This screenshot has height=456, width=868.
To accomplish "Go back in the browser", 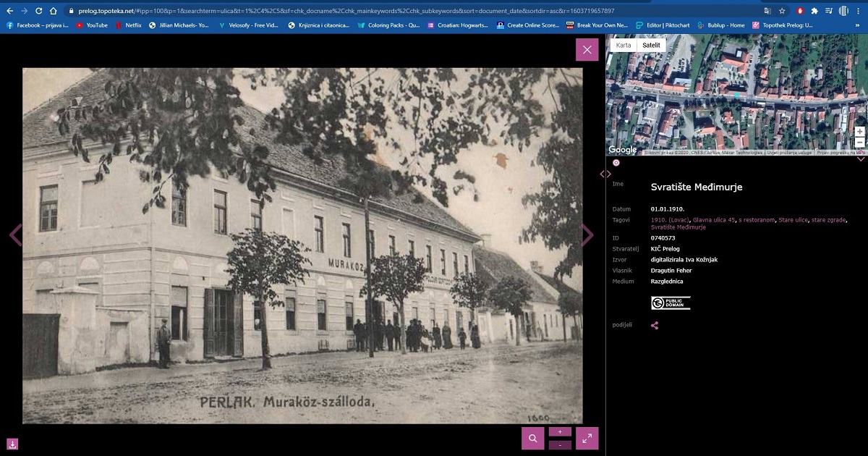I will coord(10,11).
